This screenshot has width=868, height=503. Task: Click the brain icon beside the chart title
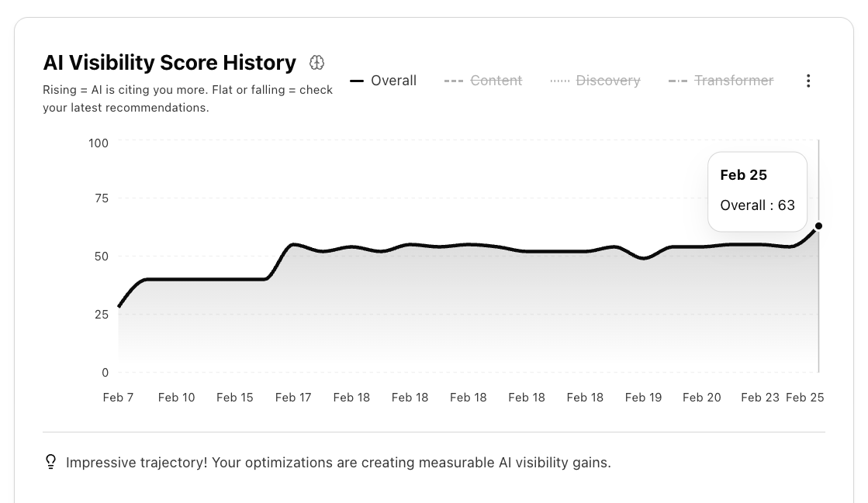coord(316,63)
